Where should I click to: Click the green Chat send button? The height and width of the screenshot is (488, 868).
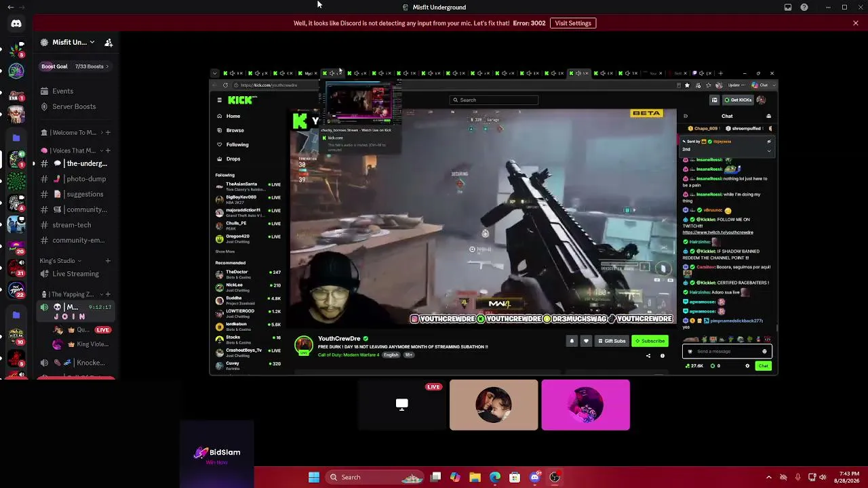point(764,366)
